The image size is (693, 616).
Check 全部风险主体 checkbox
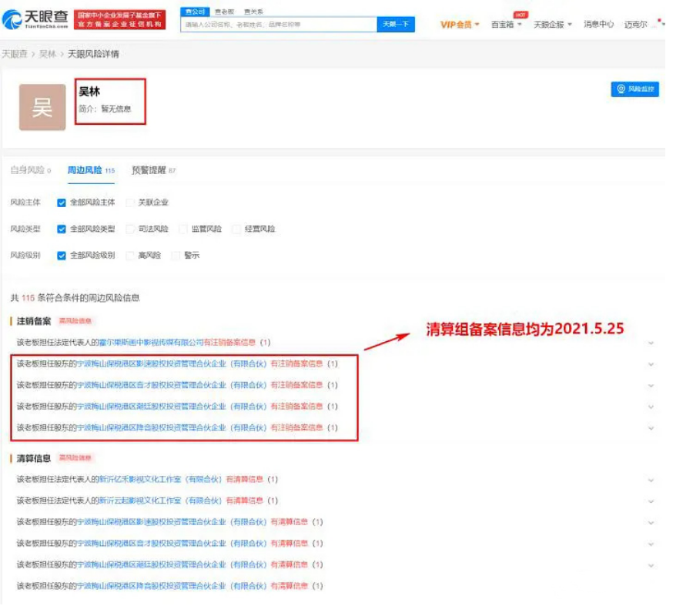tap(62, 203)
